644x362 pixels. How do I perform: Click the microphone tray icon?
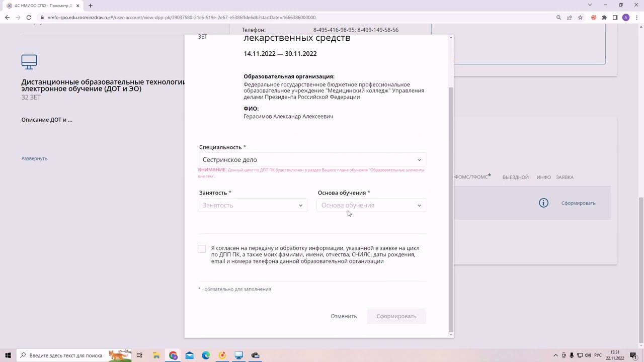pos(572,355)
